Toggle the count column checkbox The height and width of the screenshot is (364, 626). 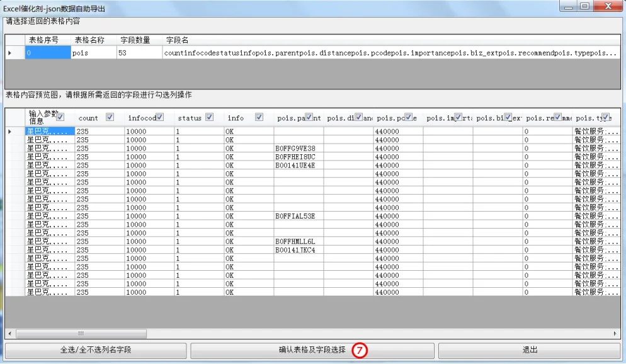tap(110, 117)
